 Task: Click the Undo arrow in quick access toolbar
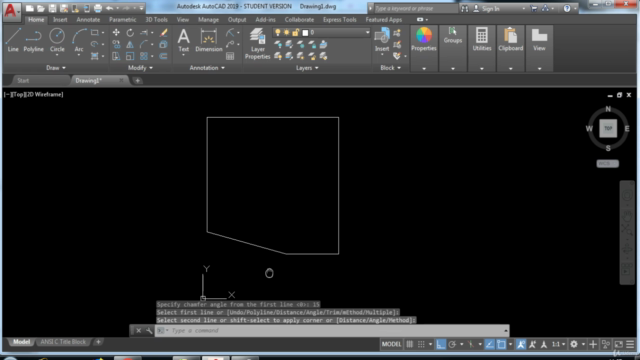(109, 8)
